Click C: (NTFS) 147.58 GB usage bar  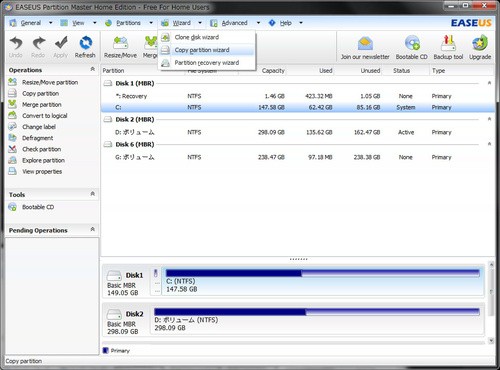click(x=323, y=274)
